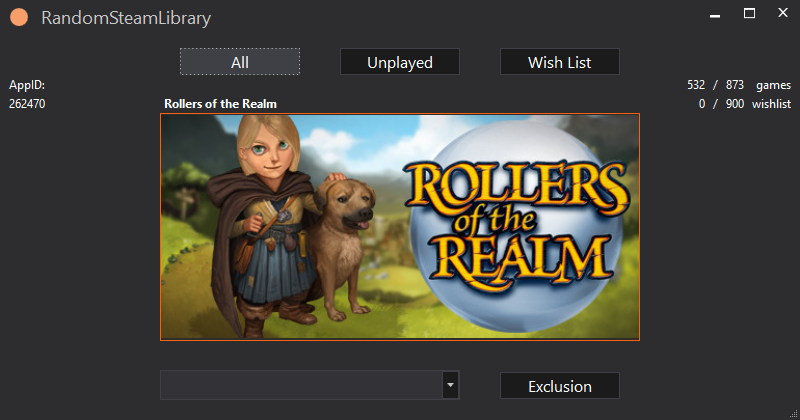
Task: Close the RandomSteamLibrary window
Action: [x=782, y=14]
